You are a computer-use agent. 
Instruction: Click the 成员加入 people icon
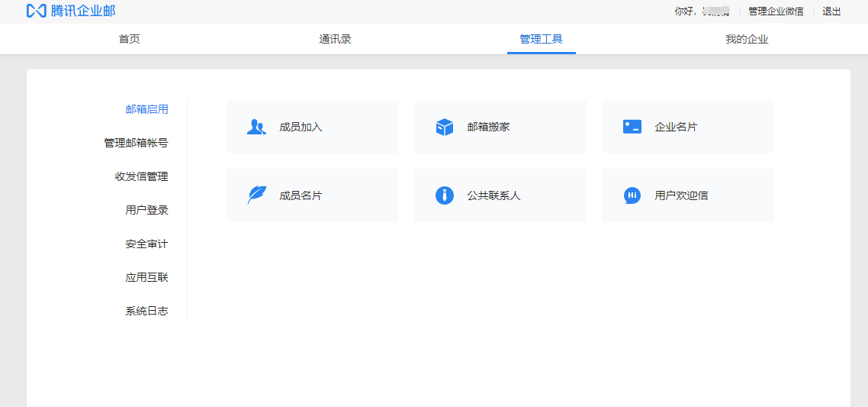coord(256,127)
